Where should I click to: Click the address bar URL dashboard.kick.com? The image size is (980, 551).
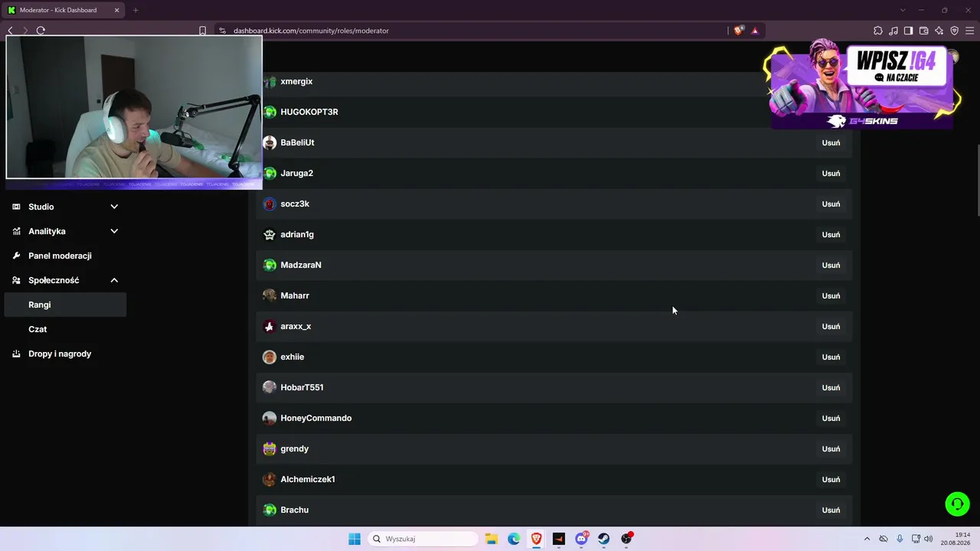[x=311, y=31]
